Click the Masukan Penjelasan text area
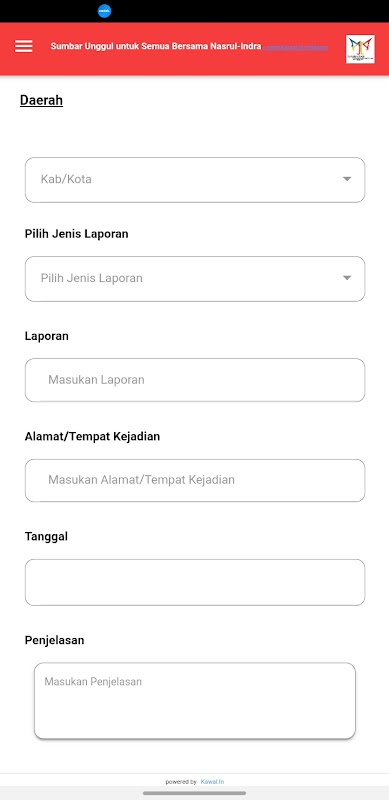The height and width of the screenshot is (800, 389). click(195, 701)
